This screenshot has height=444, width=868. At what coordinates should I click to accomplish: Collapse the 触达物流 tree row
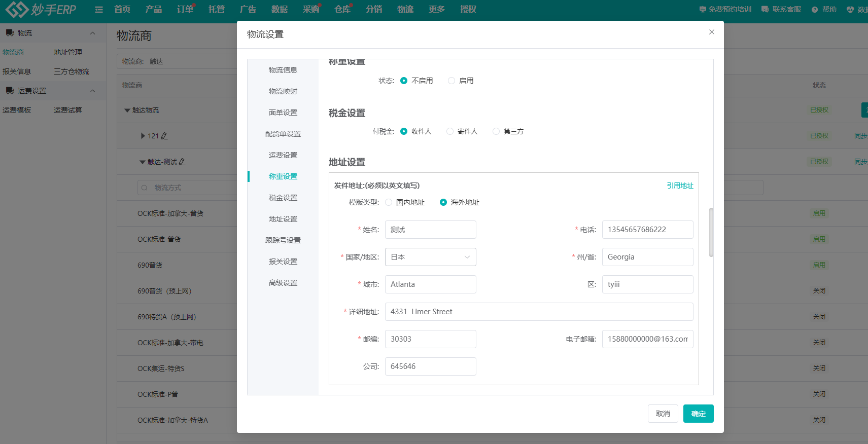coord(127,110)
